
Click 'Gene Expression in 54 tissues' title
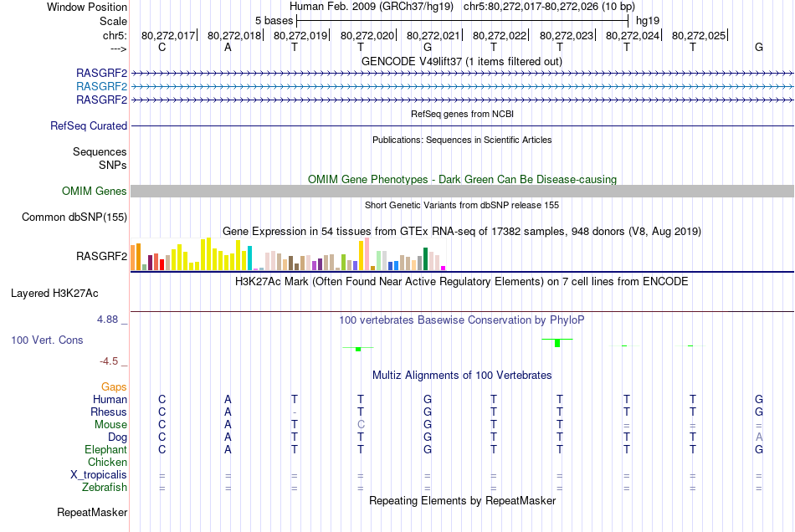[461, 232]
